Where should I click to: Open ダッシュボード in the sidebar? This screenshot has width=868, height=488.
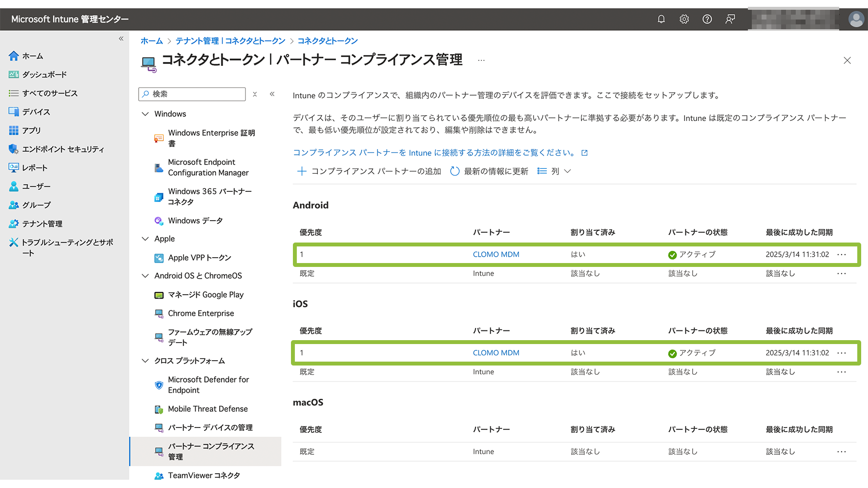point(44,75)
